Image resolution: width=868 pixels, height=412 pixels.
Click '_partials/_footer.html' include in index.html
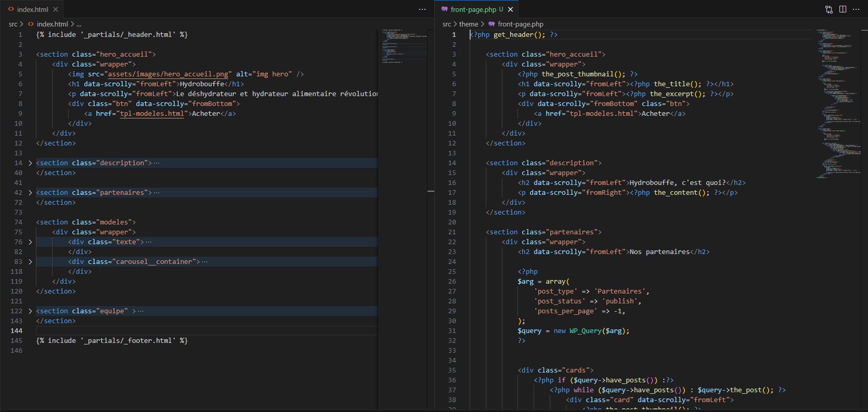click(x=128, y=341)
